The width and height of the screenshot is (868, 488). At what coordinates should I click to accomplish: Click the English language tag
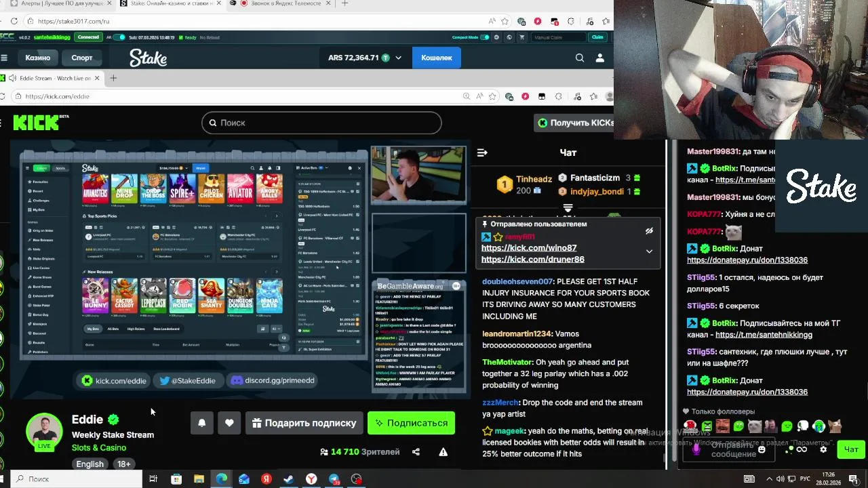(90, 464)
